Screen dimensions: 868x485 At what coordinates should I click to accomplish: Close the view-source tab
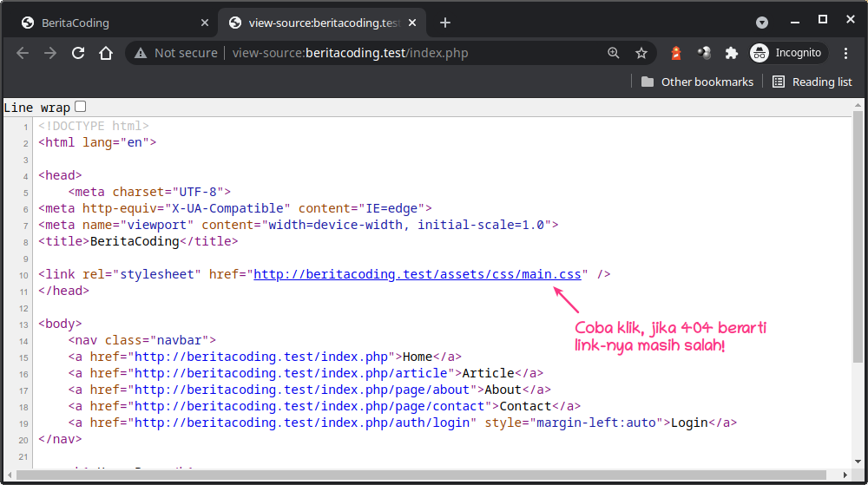(x=413, y=23)
